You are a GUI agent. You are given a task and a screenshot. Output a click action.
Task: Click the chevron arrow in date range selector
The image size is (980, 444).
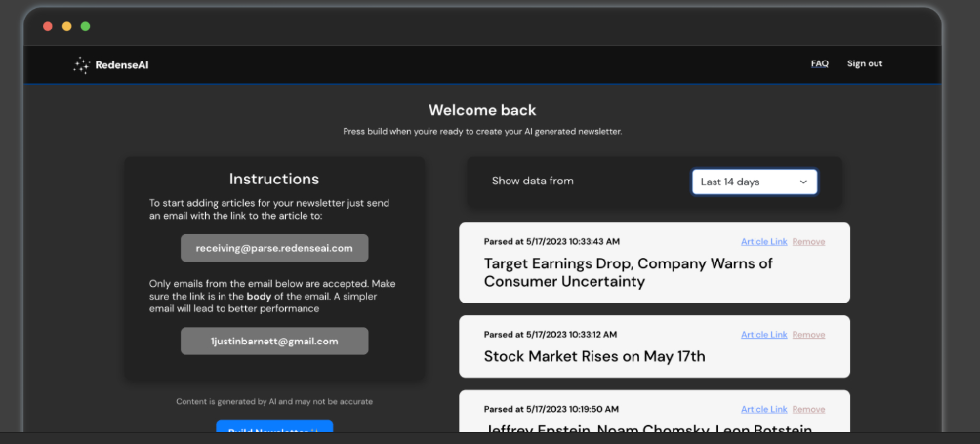pos(803,182)
